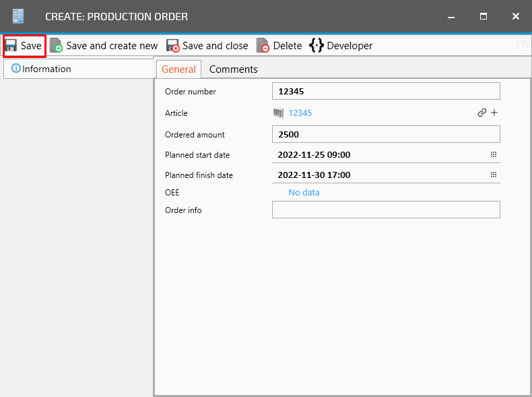The width and height of the screenshot is (532, 397).
Task: Open the article 12345 link
Action: (x=300, y=113)
